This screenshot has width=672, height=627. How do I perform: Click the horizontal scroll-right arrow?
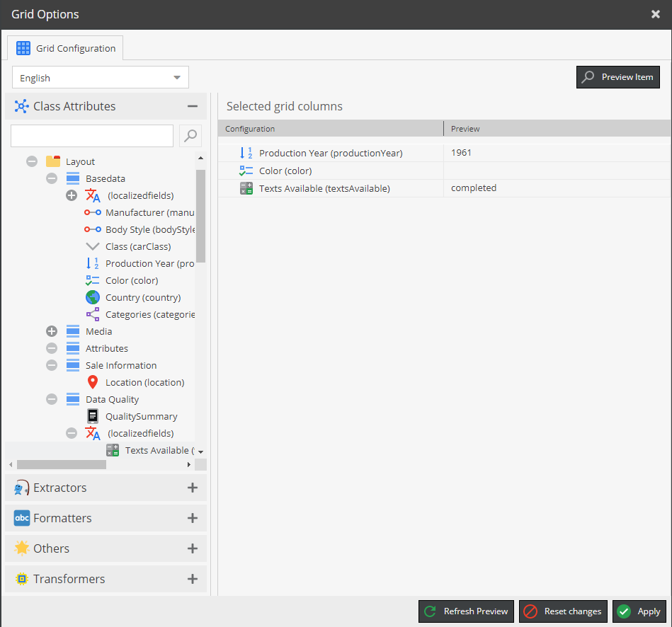[189, 464]
